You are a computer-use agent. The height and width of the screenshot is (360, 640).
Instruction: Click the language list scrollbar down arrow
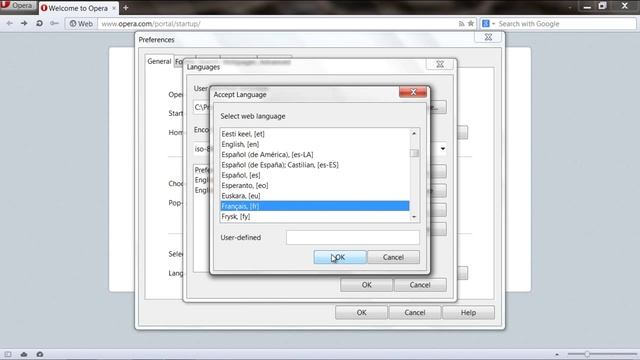click(414, 217)
